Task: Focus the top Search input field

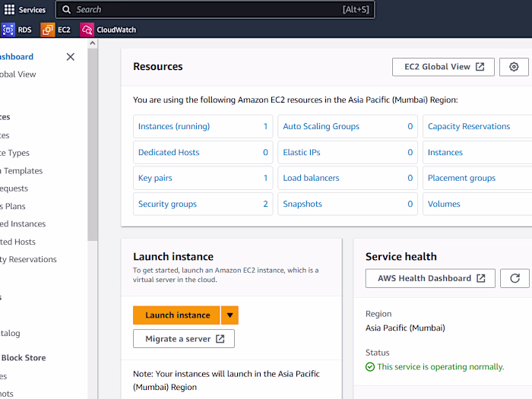Action: pos(215,9)
